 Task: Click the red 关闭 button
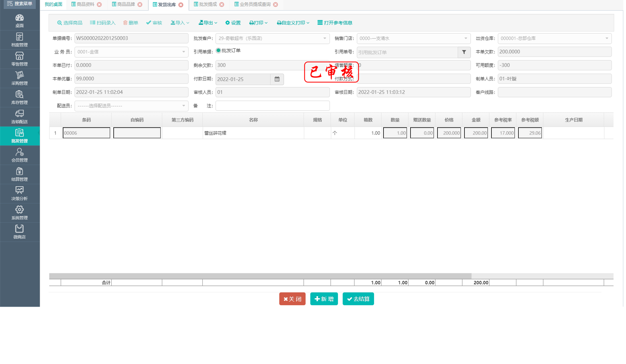pyautogui.click(x=292, y=299)
